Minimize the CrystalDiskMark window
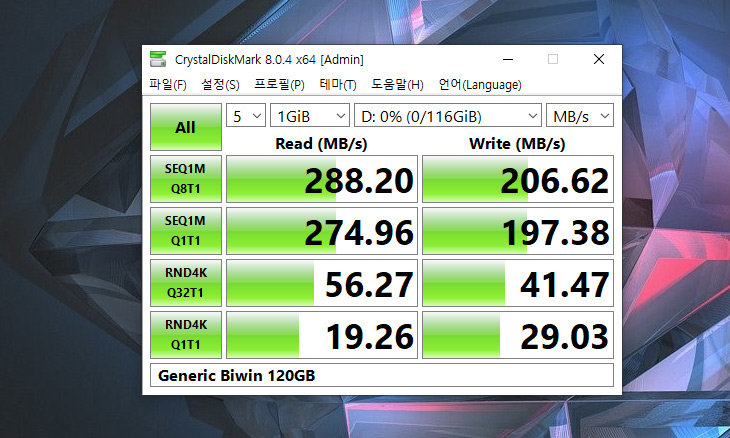Screen dimensions: 730x438 click(508, 59)
